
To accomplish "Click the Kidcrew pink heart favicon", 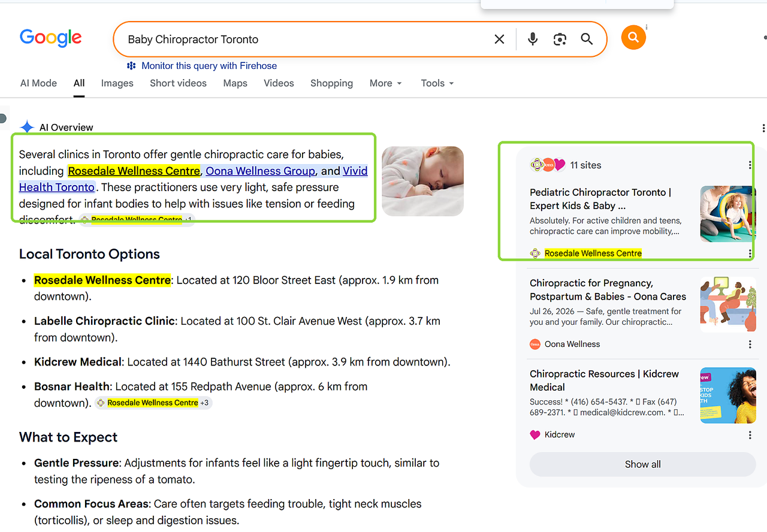I will [535, 435].
